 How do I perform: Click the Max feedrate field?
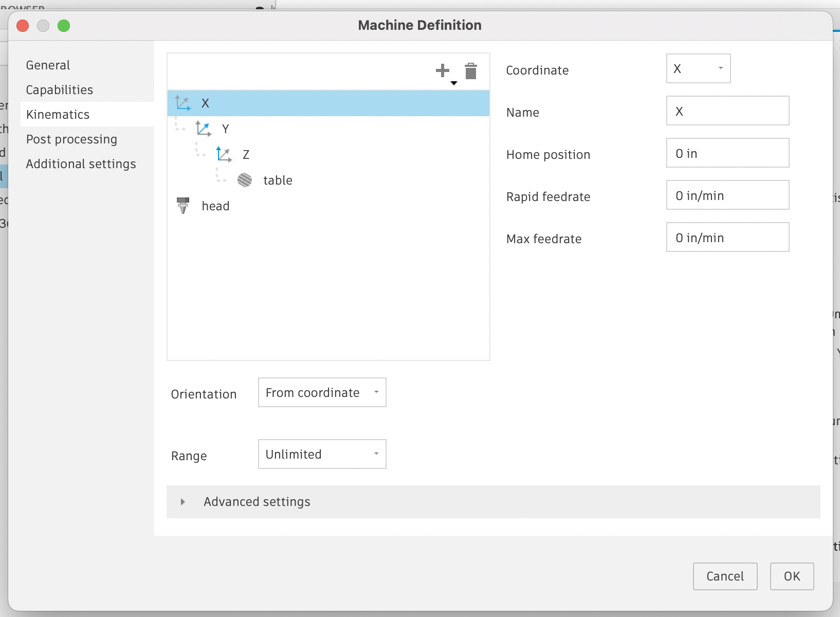727,238
